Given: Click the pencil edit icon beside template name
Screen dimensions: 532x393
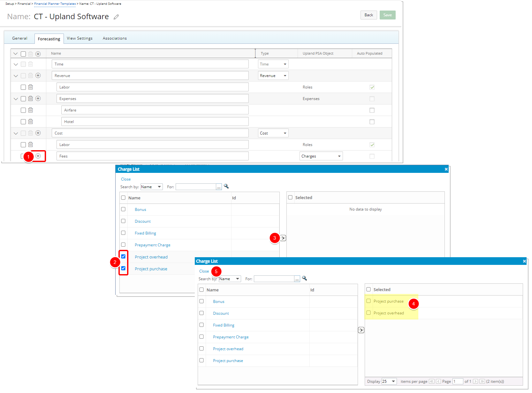Looking at the screenshot, I should (116, 17).
